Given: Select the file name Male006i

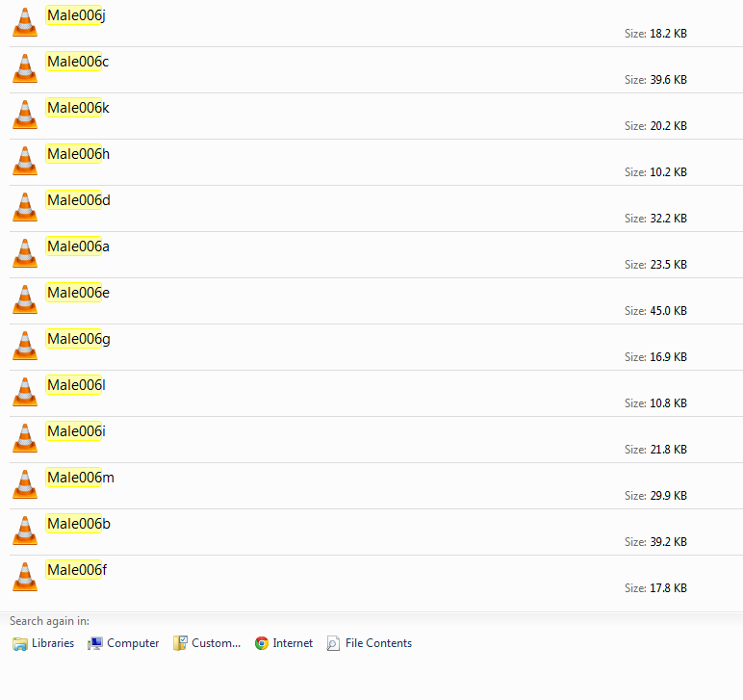Looking at the screenshot, I should pyautogui.click(x=76, y=431).
